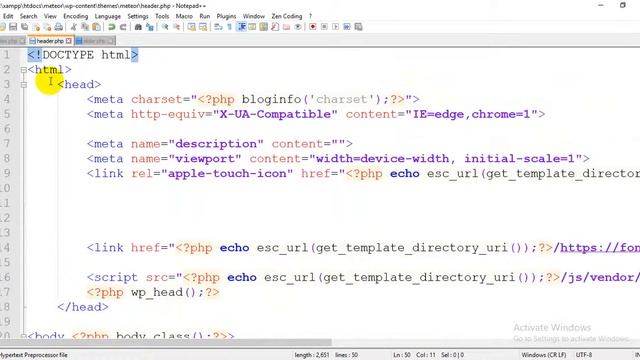Collapse the body fold marker on line 20
The image size is (640, 360).
pos(24,336)
